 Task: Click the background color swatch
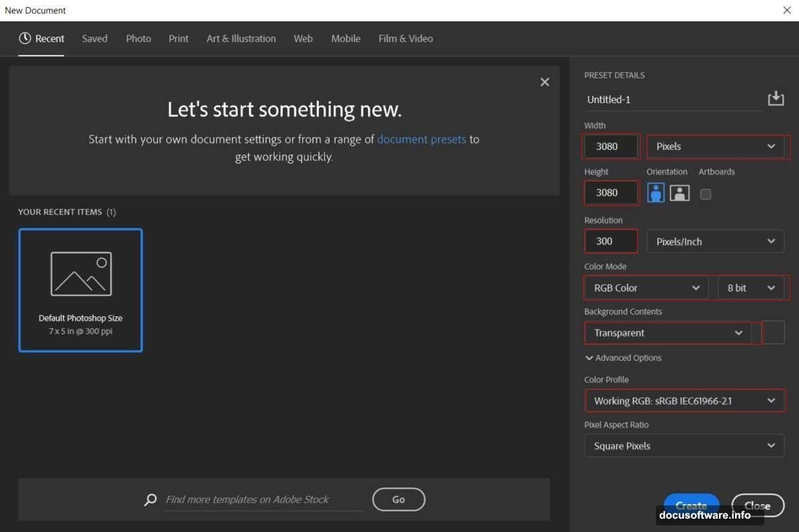773,332
